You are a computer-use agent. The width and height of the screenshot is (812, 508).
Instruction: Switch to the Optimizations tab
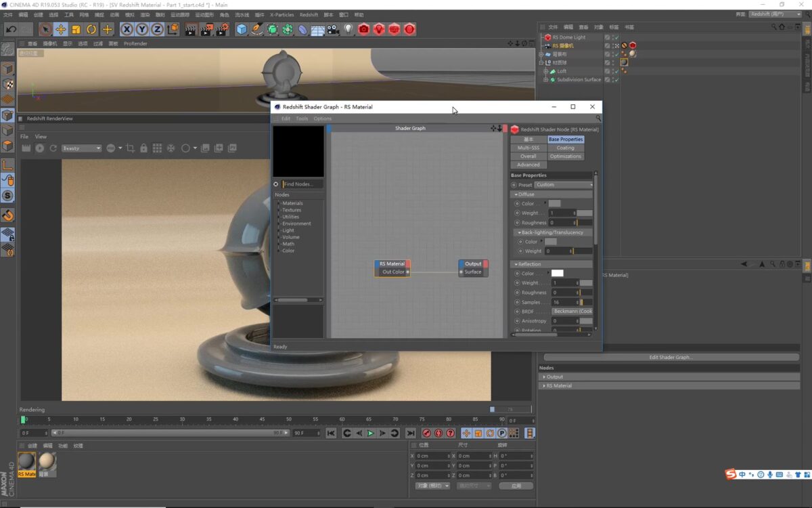tap(566, 156)
